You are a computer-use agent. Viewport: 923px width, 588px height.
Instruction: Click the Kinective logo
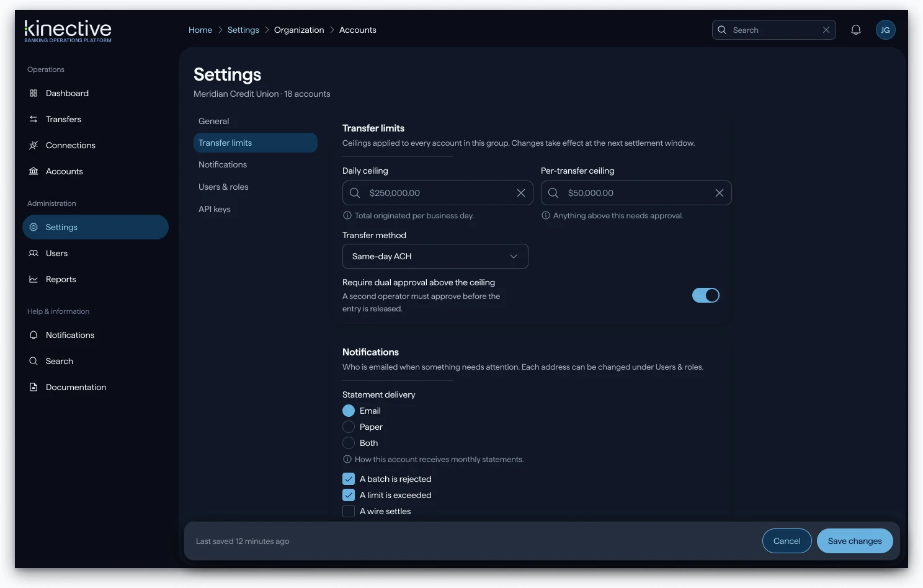[68, 31]
